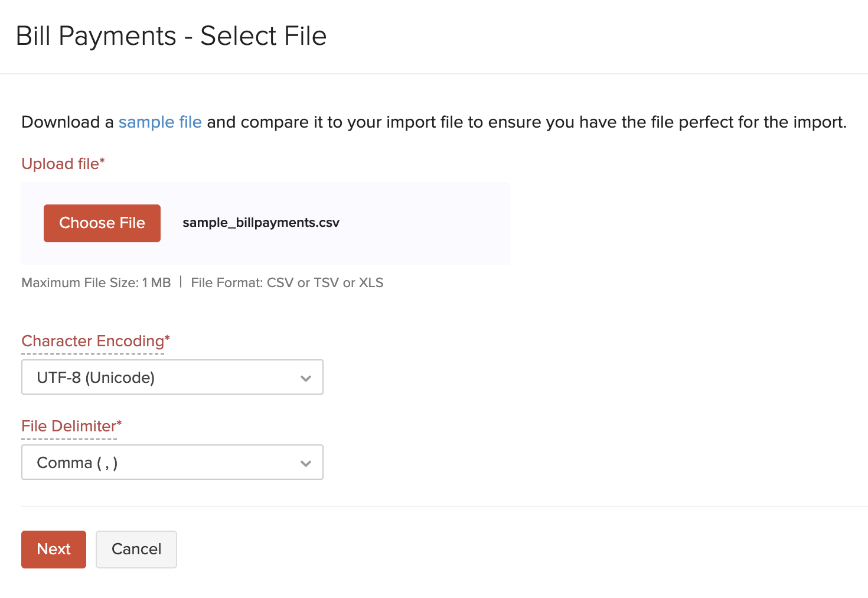The height and width of the screenshot is (598, 868).
Task: Click the chevron icon on the Character Encoding dropdown
Action: coord(306,377)
